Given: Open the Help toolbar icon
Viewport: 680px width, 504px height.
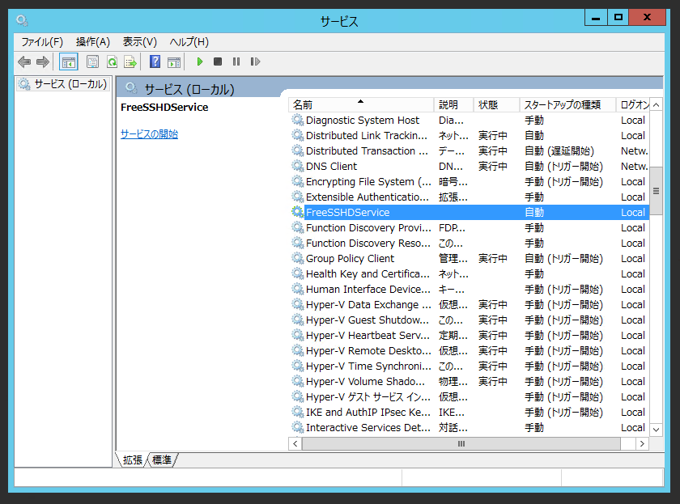Looking at the screenshot, I should pos(155,62).
